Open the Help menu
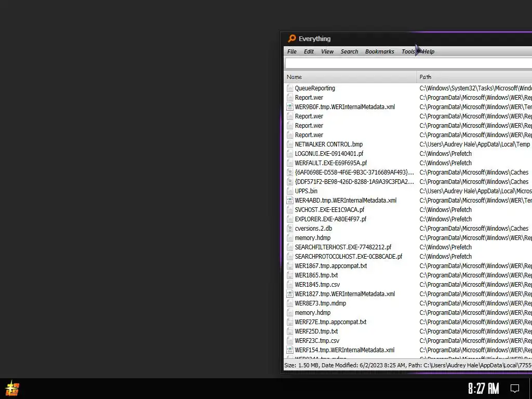The image size is (532, 399). coord(429,51)
